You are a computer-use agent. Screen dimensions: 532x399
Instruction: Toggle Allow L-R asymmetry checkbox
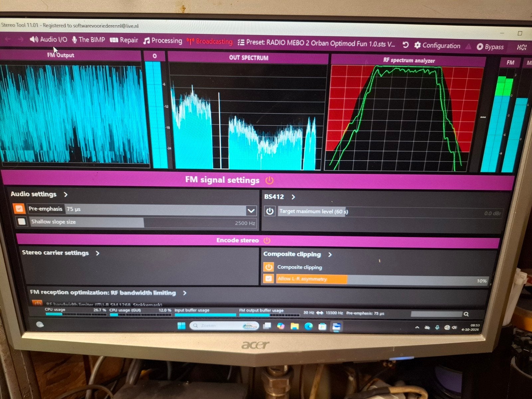point(269,279)
